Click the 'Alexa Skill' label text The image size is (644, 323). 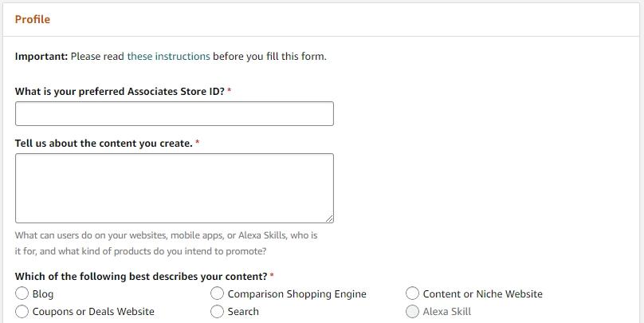pyautogui.click(x=446, y=311)
